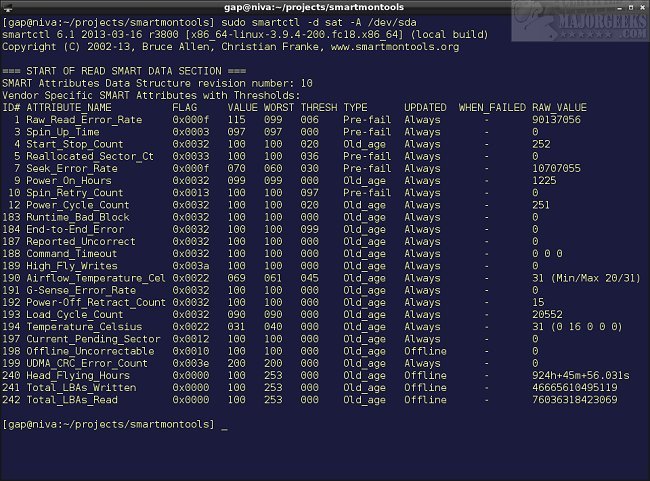Select High_Fly_Writes attribute name

click(x=72, y=266)
